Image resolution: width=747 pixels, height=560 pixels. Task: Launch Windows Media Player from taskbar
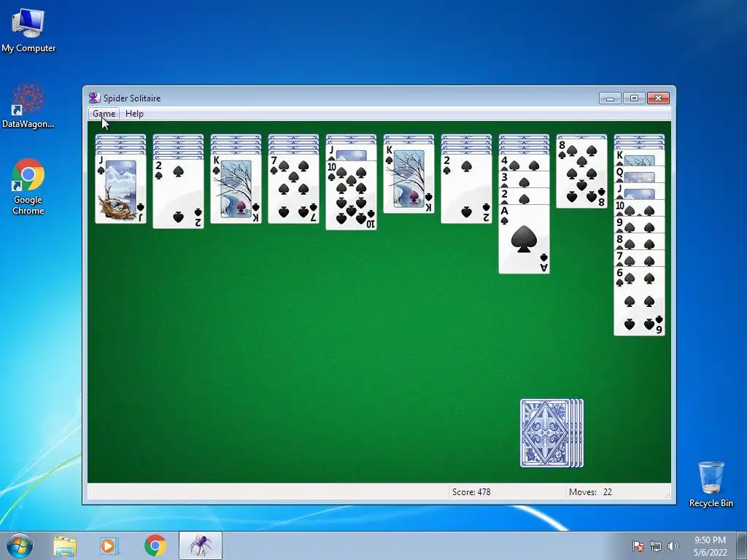pyautogui.click(x=109, y=546)
